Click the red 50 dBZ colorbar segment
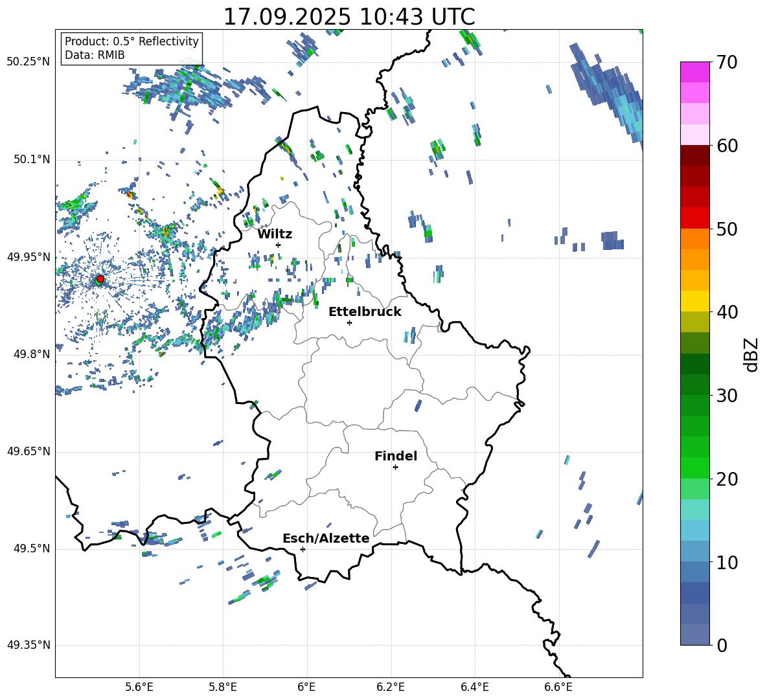Screen dimensions: 767x700 coord(694,218)
